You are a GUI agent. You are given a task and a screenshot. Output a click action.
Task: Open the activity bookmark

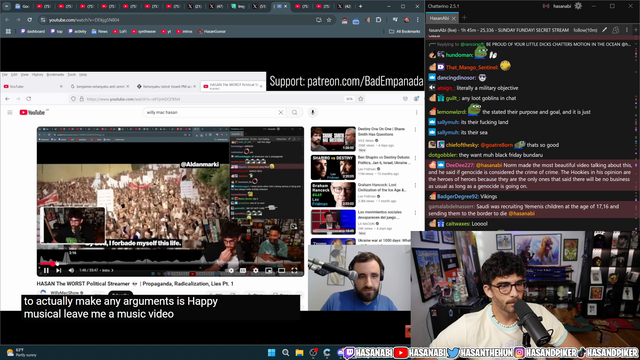(77, 31)
